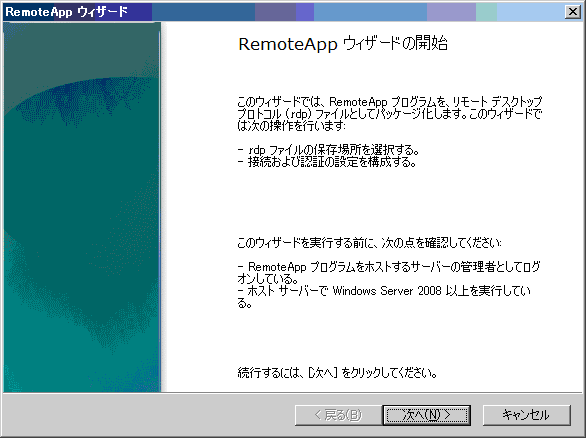Click the キャンセル button
The height and width of the screenshot is (438, 586).
[527, 415]
